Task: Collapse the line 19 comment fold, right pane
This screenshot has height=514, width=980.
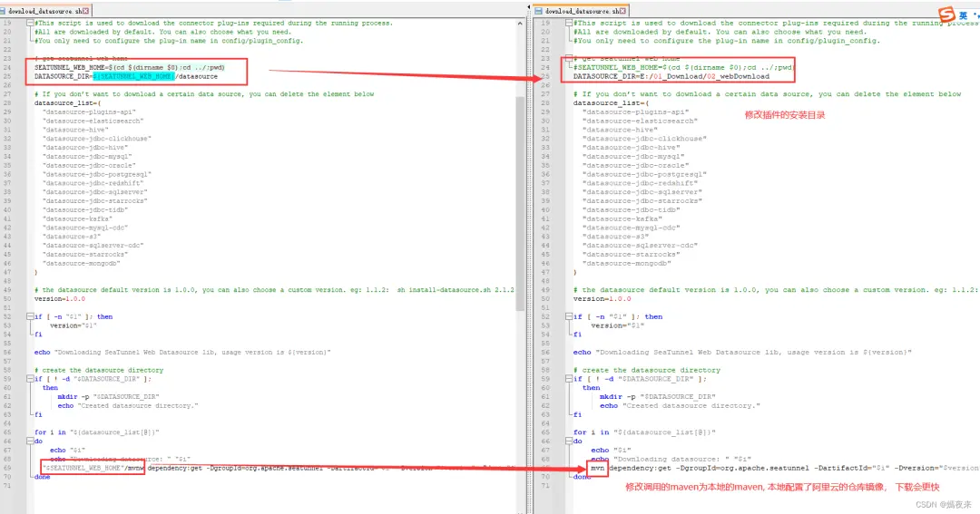Action: 569,23
